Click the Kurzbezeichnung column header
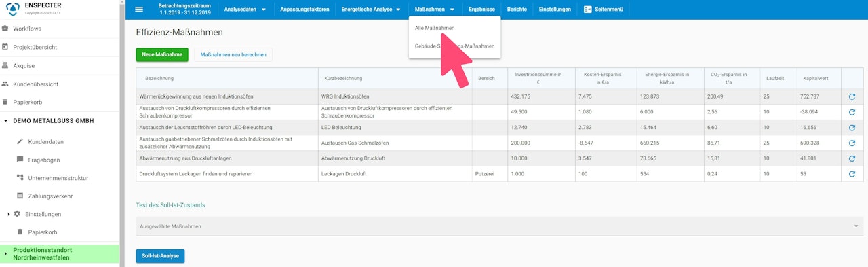This screenshot has width=868, height=267. tap(395, 78)
